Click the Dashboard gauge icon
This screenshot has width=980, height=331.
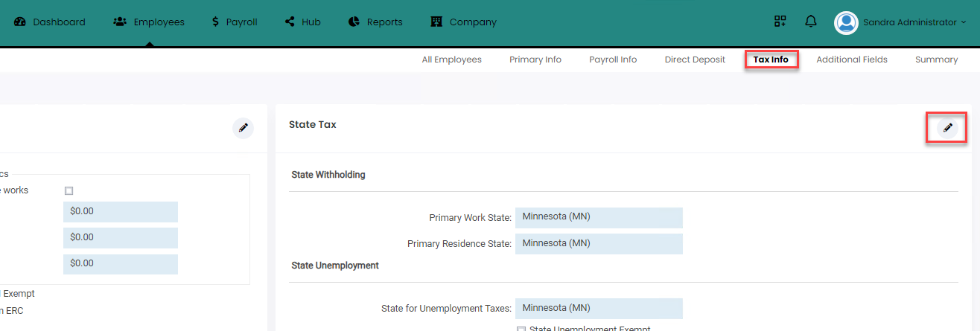[x=20, y=22]
